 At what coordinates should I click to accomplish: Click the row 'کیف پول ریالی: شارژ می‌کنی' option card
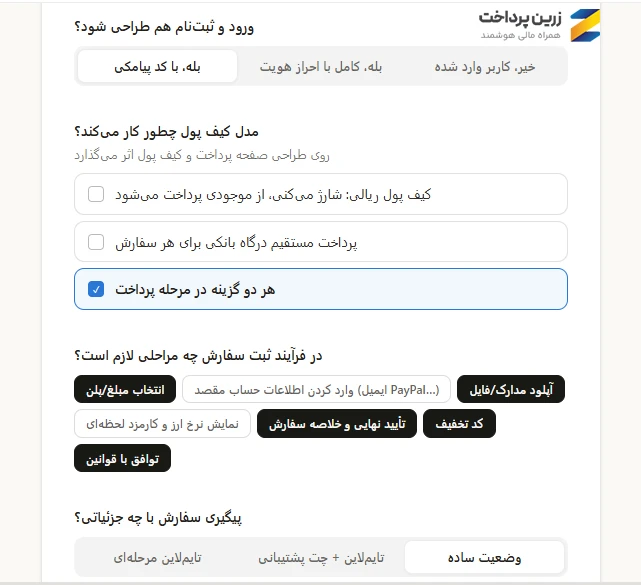coord(321,194)
